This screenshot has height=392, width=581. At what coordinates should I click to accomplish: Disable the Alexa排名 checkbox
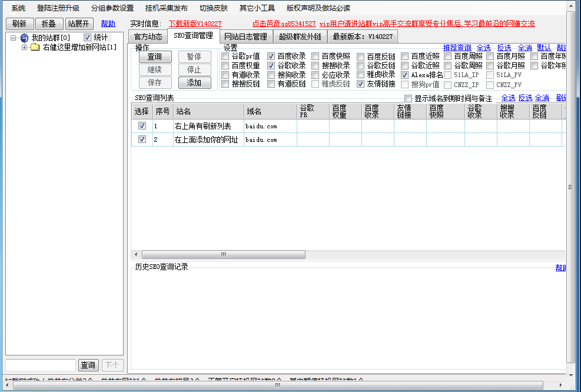[405, 75]
